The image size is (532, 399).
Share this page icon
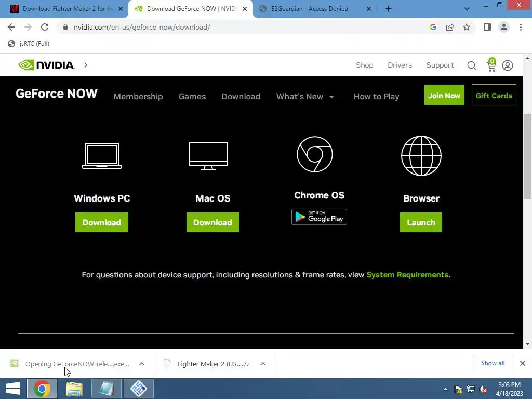(x=450, y=27)
